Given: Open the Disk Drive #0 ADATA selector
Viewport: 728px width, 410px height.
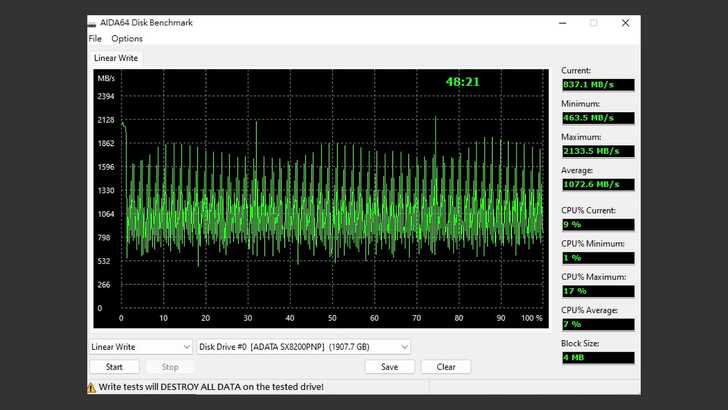Looking at the screenshot, I should click(303, 347).
